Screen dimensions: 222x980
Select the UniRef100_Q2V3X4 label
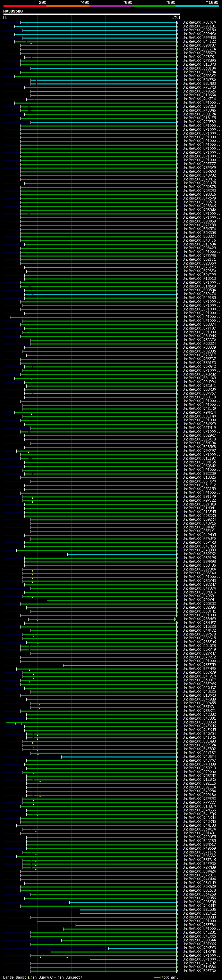pos(199,569)
